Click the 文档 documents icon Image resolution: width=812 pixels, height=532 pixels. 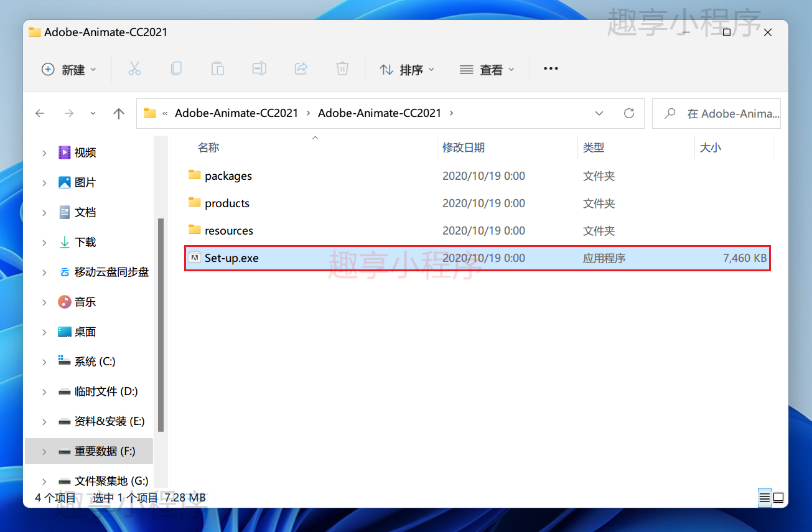coord(65,212)
